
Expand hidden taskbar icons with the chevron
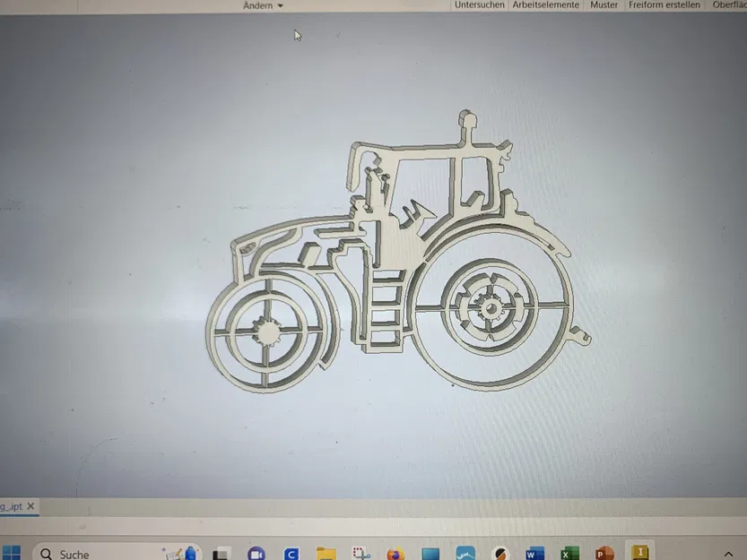click(728, 550)
